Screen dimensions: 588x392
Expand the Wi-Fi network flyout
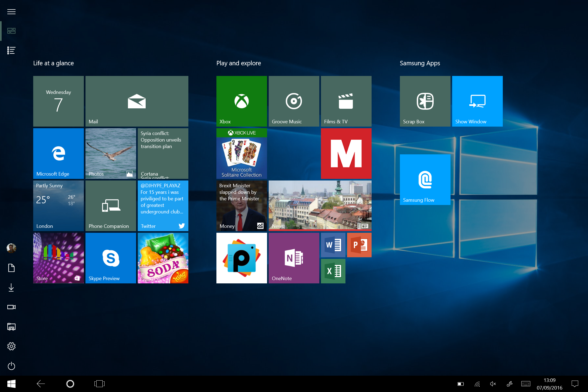tap(477, 384)
